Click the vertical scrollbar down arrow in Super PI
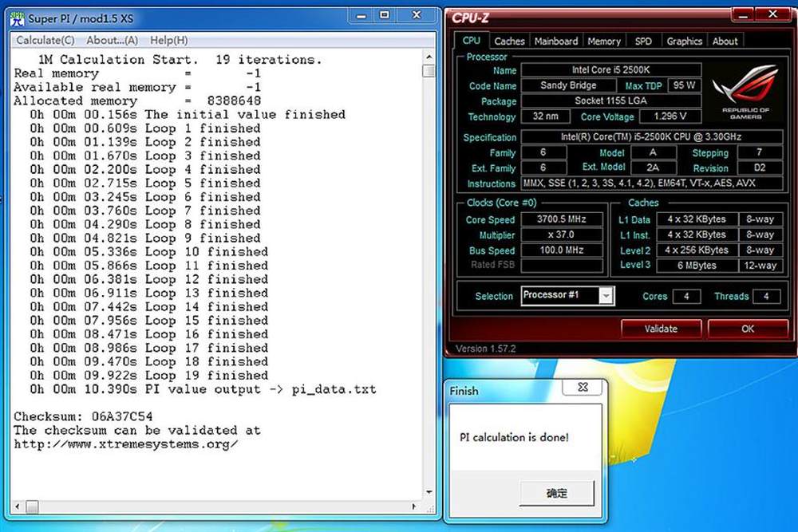This screenshot has height=532, width=798. click(x=429, y=492)
